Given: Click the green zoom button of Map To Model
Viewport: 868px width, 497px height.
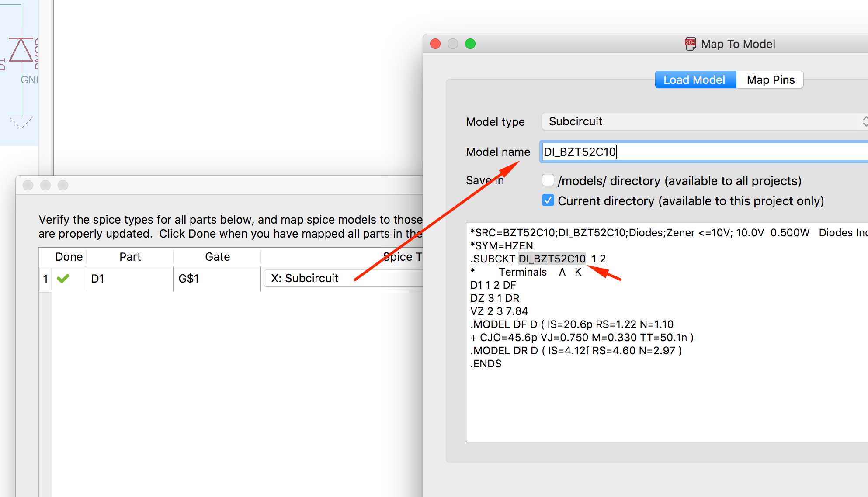Looking at the screenshot, I should [470, 44].
